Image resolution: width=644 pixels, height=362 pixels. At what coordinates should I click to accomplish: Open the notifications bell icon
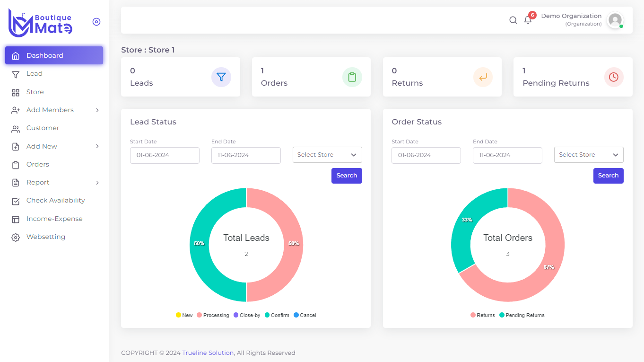pos(528,20)
